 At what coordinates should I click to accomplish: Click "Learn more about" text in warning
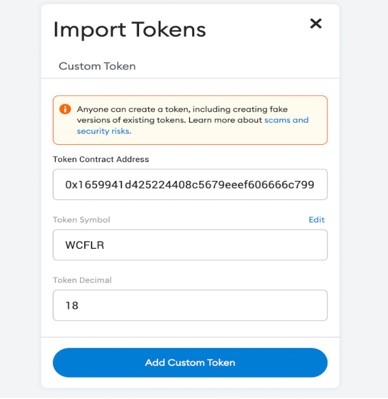point(225,120)
